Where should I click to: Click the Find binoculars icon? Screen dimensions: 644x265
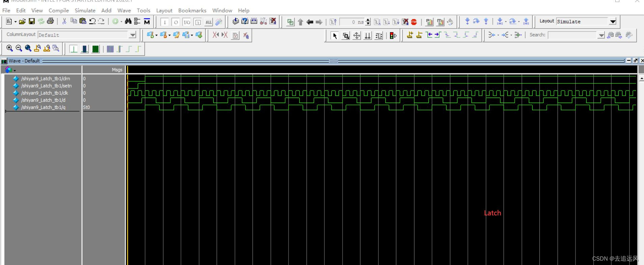tap(128, 22)
